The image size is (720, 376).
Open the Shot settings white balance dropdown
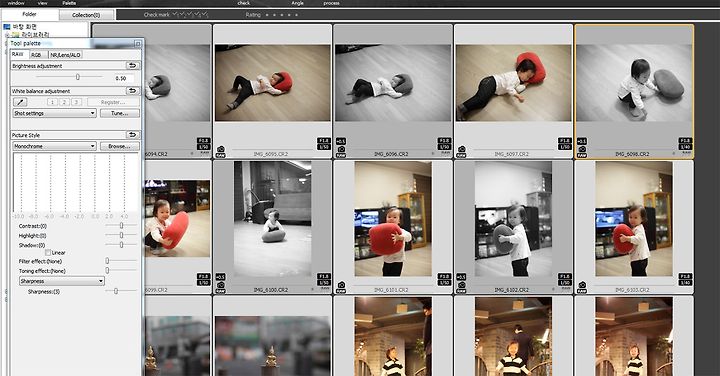coord(55,113)
